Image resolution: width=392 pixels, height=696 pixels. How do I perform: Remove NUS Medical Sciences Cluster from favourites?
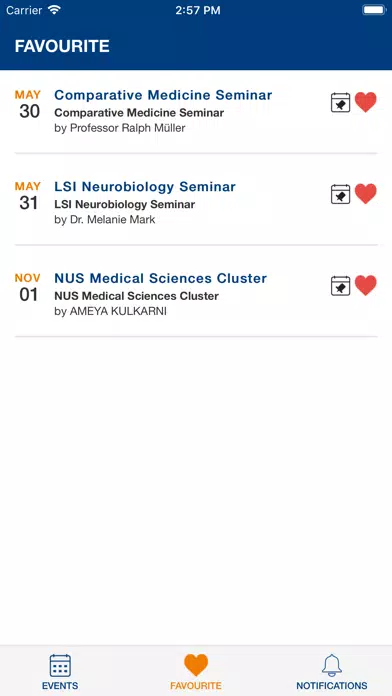[x=366, y=285]
